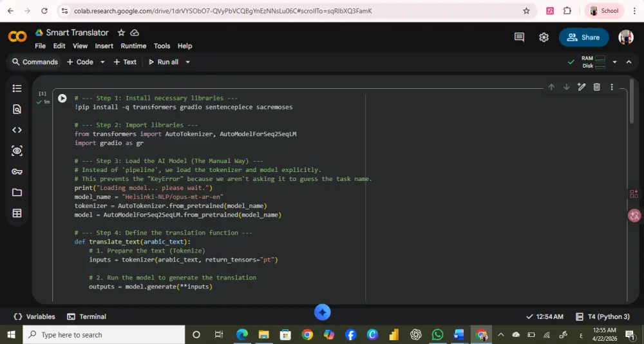Collapse the header with chevron up
Viewport: 644px width, 344px height.
629,62
